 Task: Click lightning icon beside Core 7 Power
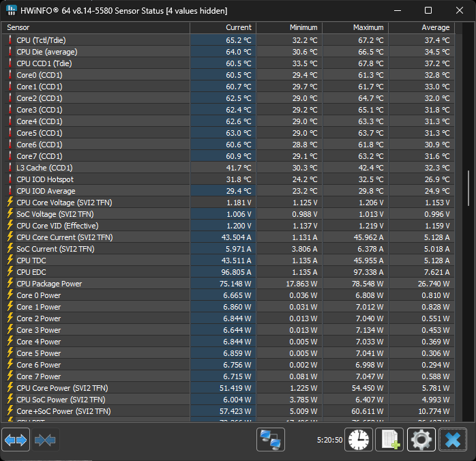[10, 376]
